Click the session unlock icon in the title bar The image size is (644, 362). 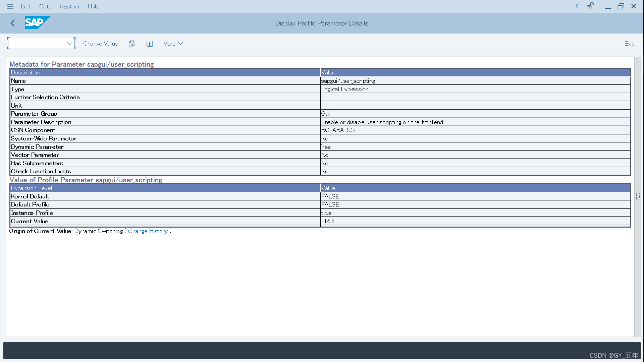(590, 6)
